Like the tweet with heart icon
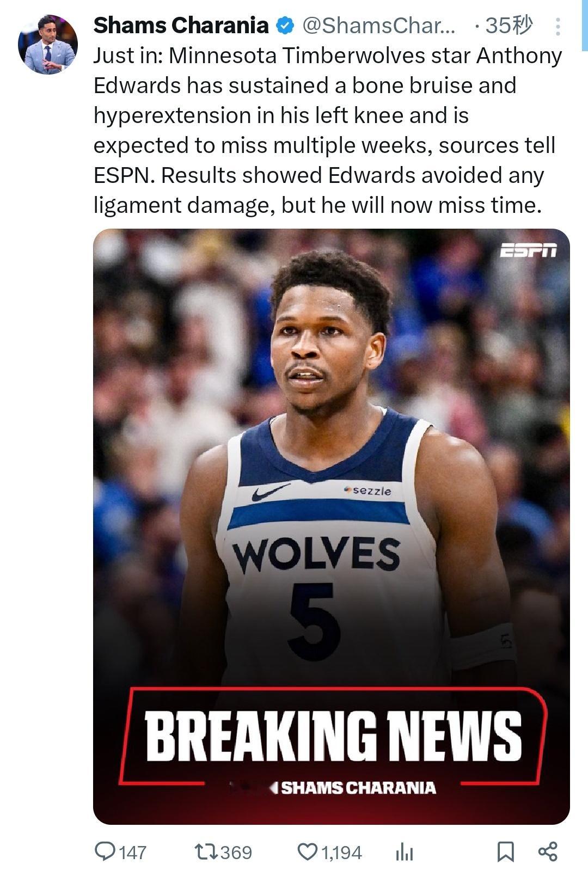This screenshot has height=870, width=588. (x=307, y=851)
